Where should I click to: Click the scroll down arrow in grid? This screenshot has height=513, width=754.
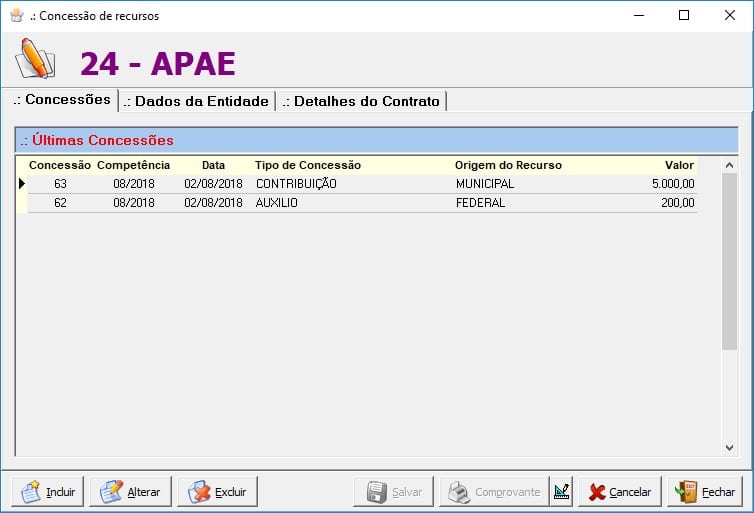(x=729, y=448)
